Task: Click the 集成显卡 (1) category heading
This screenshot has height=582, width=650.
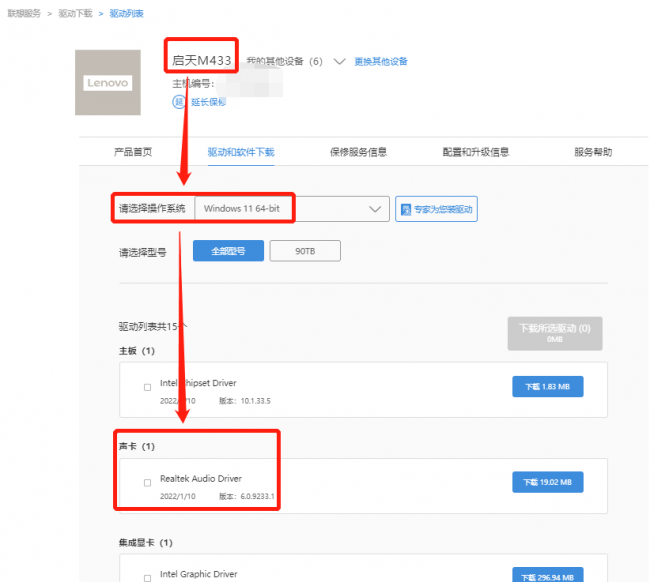Action: [x=146, y=543]
